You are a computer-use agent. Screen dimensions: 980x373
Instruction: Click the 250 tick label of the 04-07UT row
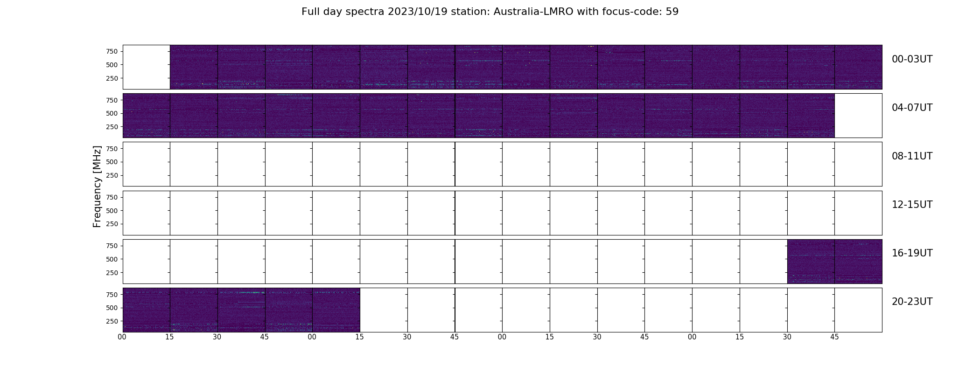coord(112,127)
